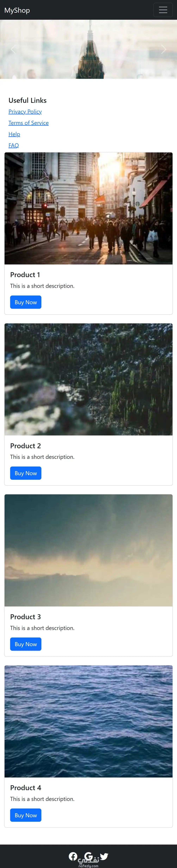
Task: Click Product 1 city street image
Action: click(x=88, y=208)
